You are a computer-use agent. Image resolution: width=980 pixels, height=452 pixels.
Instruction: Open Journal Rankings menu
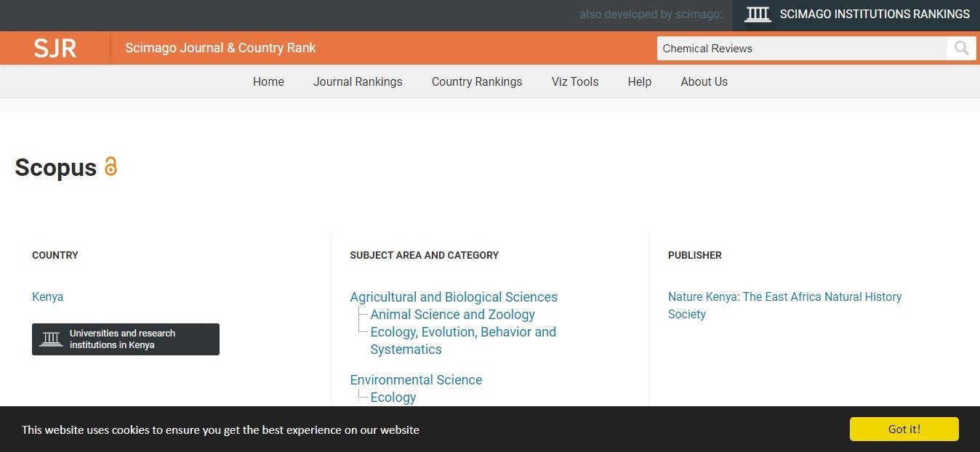358,81
